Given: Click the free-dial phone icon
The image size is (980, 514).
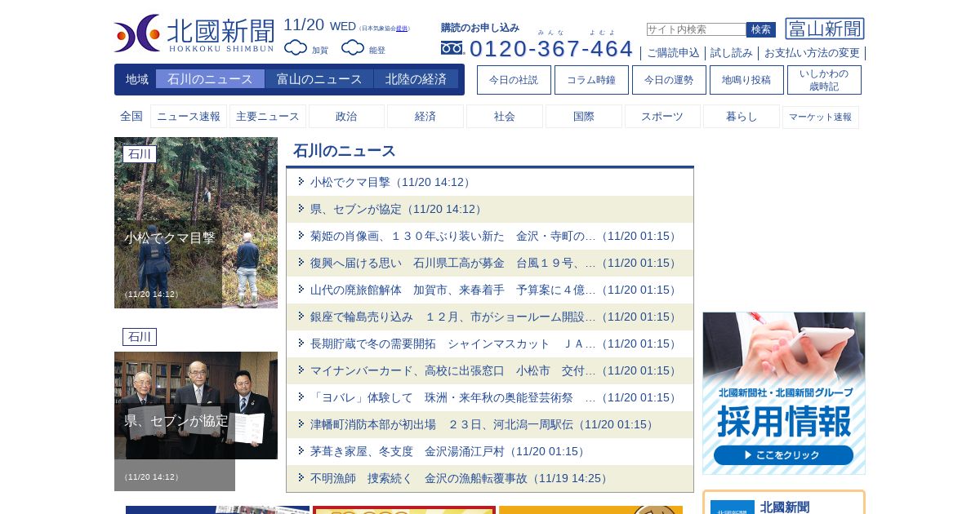Looking at the screenshot, I should click(x=452, y=48).
